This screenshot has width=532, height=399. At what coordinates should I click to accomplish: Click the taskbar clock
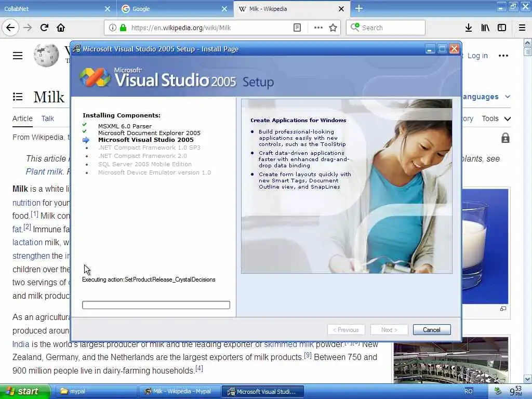[x=516, y=391]
